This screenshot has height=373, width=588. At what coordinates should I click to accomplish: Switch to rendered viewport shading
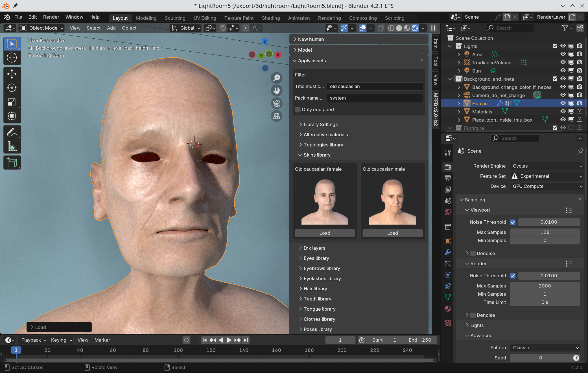[415, 28]
